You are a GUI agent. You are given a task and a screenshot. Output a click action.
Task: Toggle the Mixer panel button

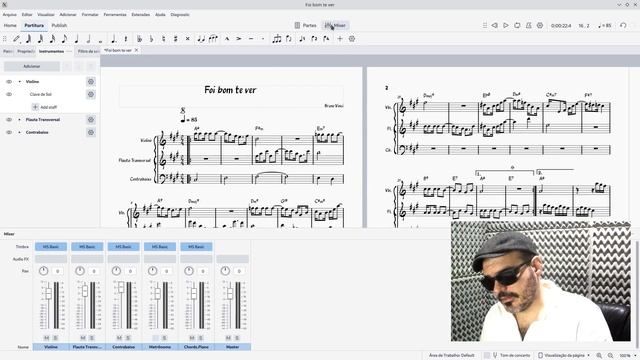(x=335, y=25)
